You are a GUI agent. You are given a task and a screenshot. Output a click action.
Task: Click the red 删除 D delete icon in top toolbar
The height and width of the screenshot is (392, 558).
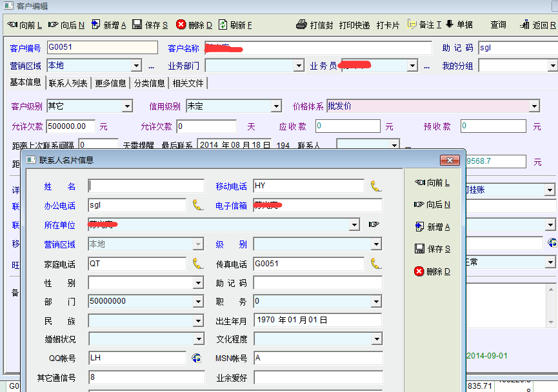click(x=181, y=25)
